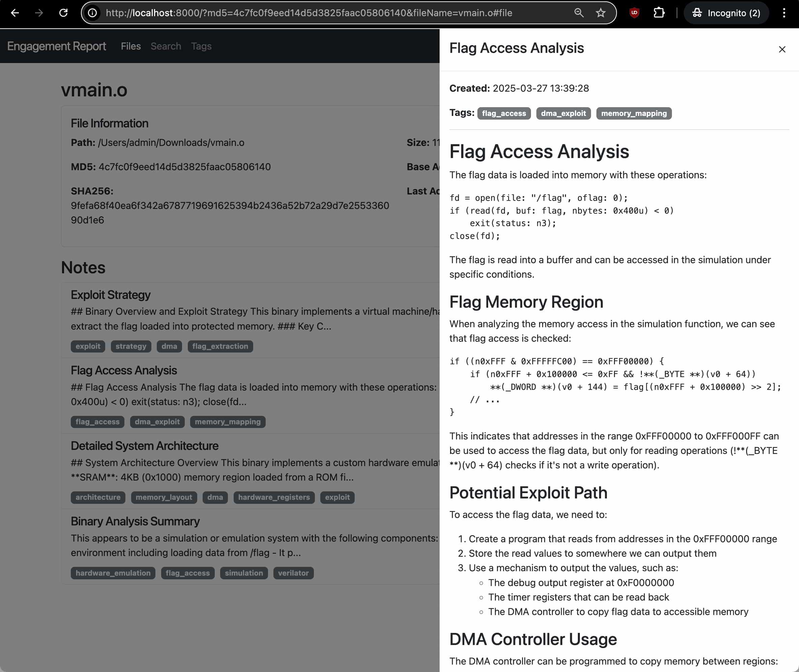Open Chrome three-dot menu

[x=784, y=13]
